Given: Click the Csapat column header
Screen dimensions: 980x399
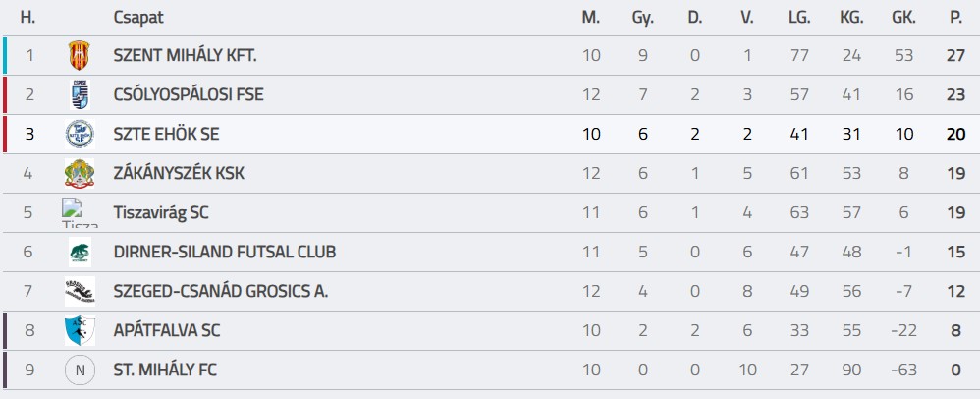Looking at the screenshot, I should pos(138,18).
